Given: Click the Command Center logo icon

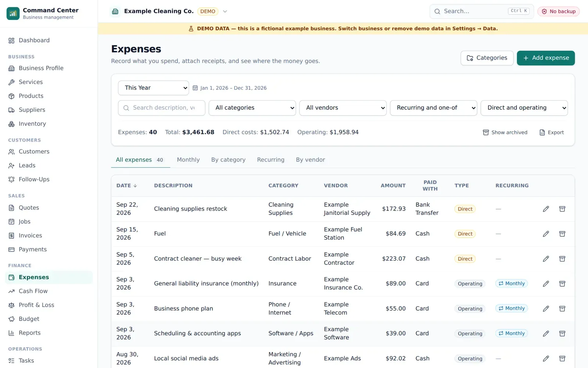Looking at the screenshot, I should click(x=13, y=13).
